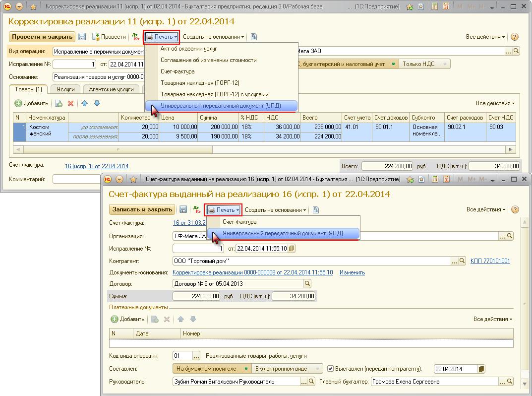
Task: Open Печать dropdown in invoice window
Action: point(223,210)
